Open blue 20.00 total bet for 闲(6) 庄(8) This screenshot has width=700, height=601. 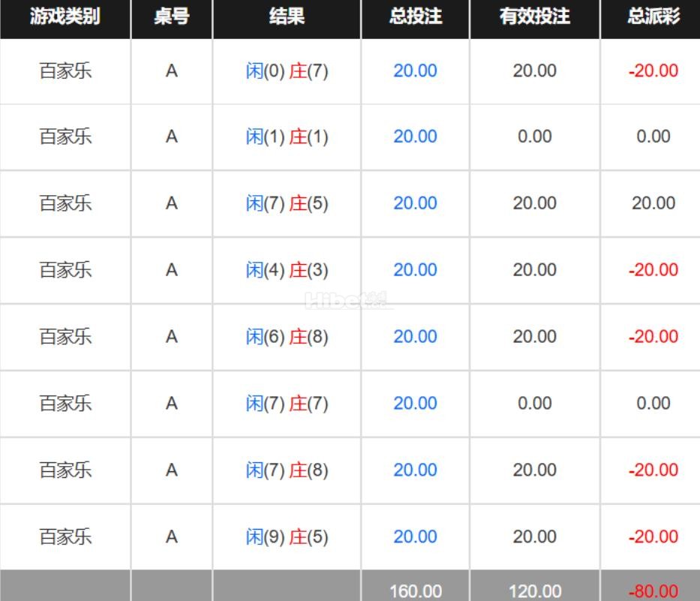click(415, 337)
